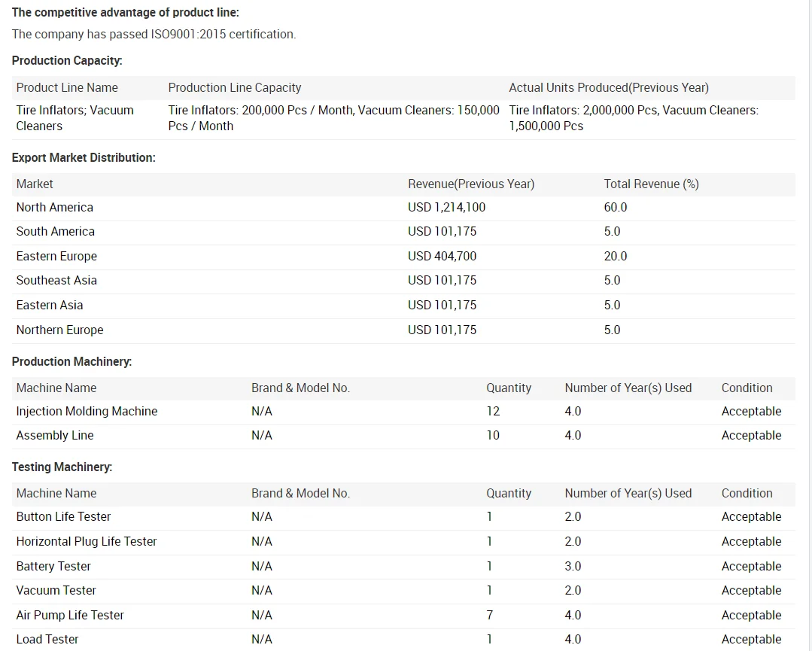Screen dimensions: 812x651
Task: Click the 'Injection Molding Machine' row name
Action: coord(87,411)
